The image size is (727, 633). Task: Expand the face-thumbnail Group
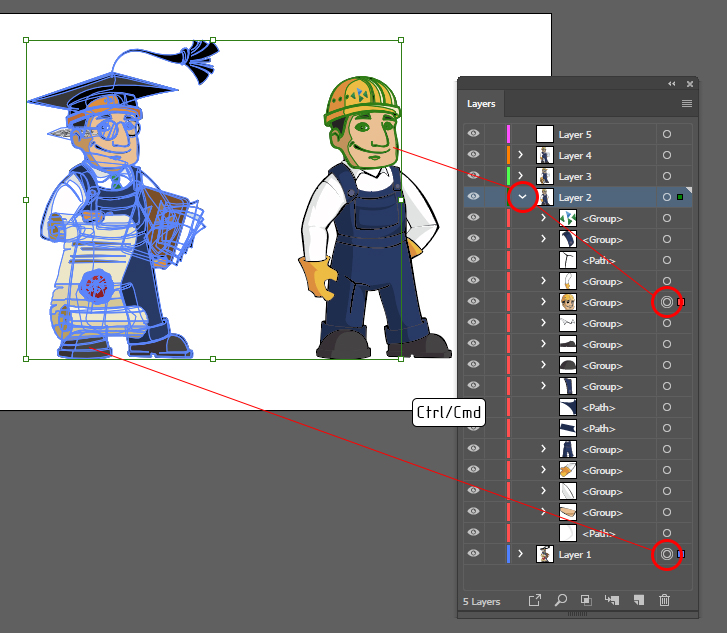(x=543, y=302)
